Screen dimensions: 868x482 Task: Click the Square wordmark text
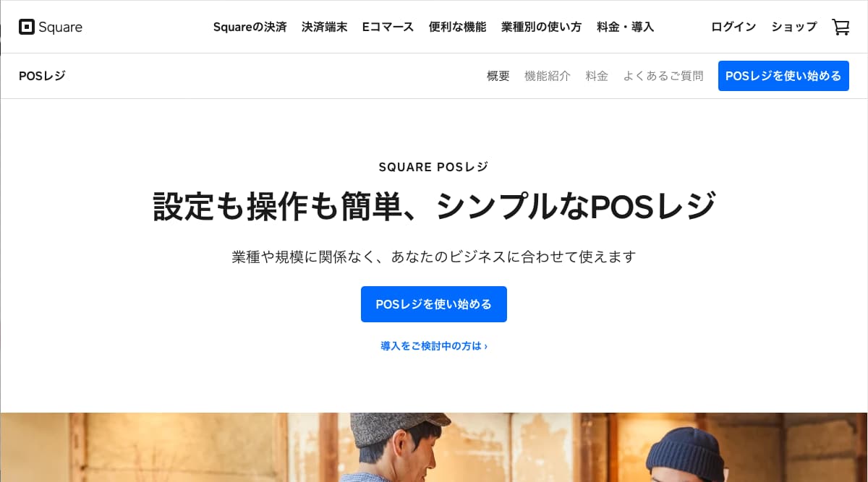point(61,27)
